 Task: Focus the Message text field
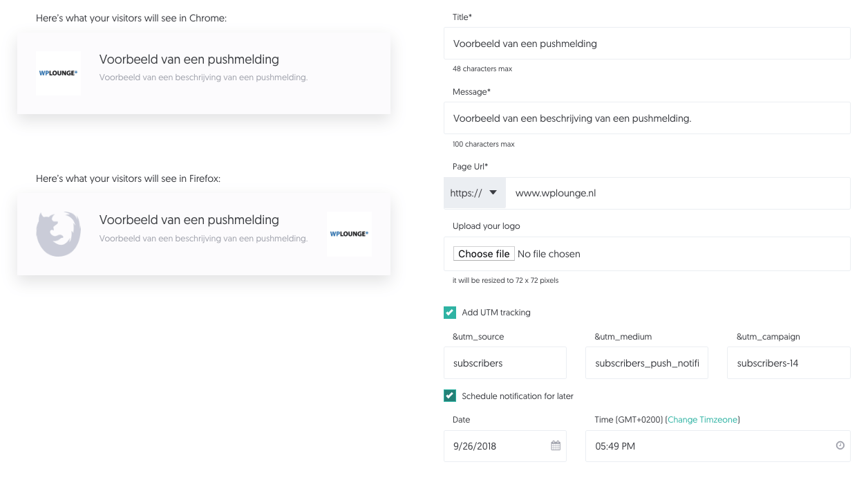(x=647, y=118)
